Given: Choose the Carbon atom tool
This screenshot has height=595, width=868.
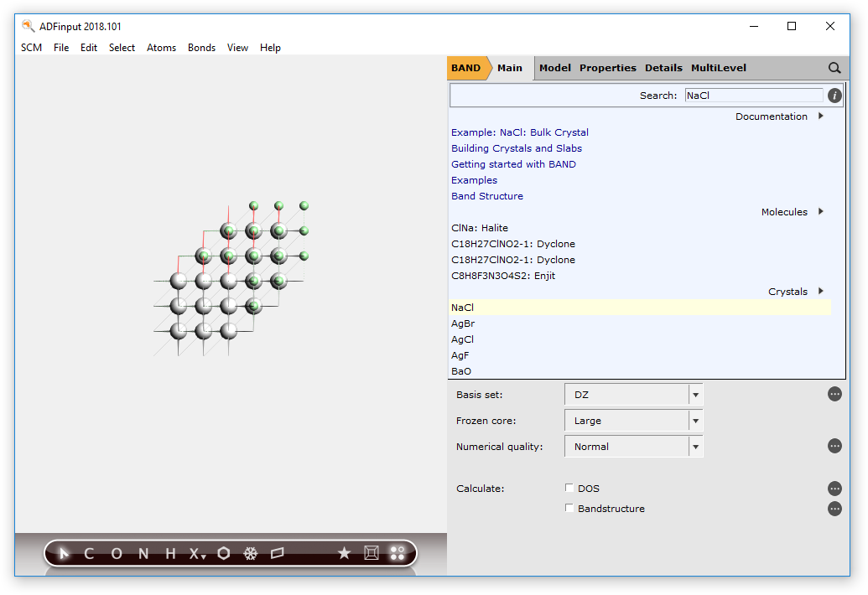Looking at the screenshot, I should pyautogui.click(x=89, y=553).
